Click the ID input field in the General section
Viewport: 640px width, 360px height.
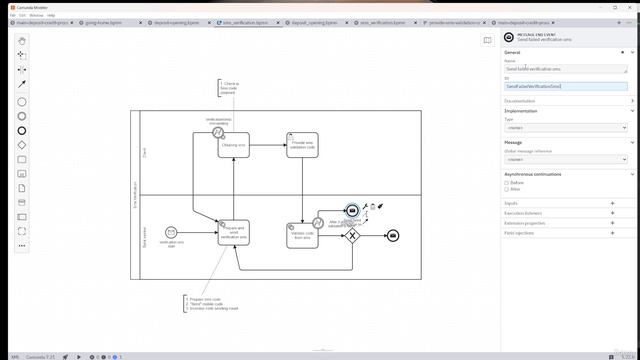(x=566, y=87)
